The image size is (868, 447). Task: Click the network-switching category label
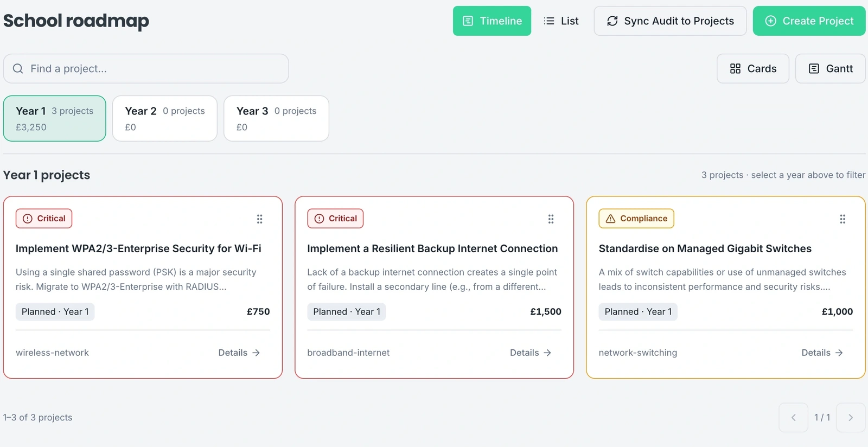tap(638, 353)
